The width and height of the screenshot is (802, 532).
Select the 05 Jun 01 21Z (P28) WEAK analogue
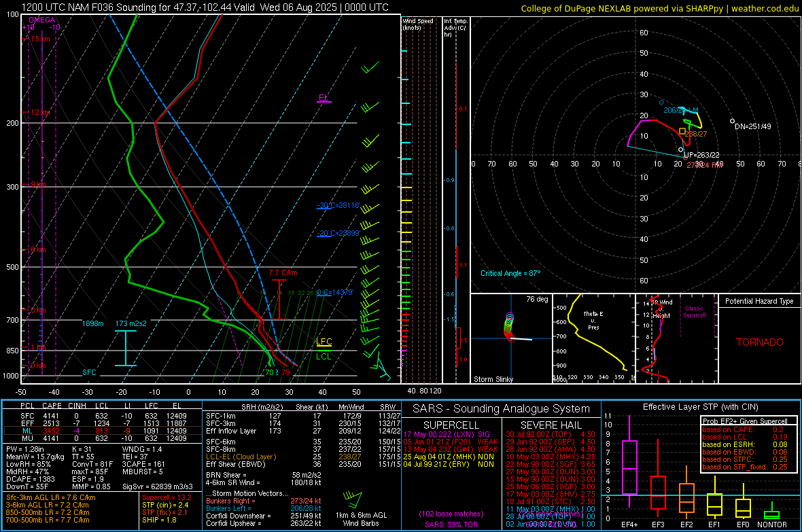coord(451,442)
